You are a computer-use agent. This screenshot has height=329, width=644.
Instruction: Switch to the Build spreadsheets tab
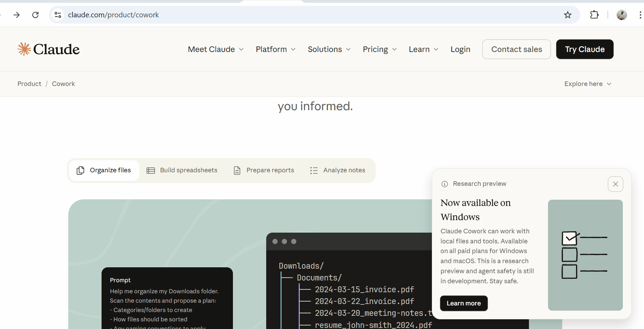click(182, 170)
